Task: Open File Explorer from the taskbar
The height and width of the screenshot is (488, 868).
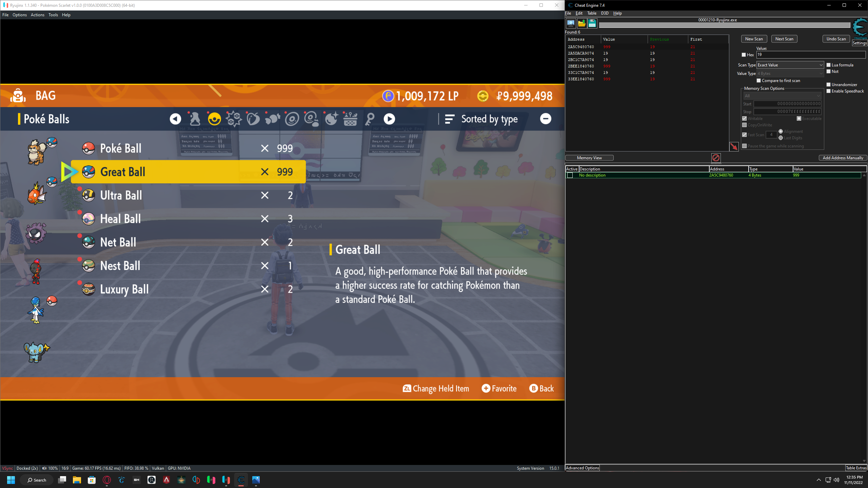Action: click(77, 480)
